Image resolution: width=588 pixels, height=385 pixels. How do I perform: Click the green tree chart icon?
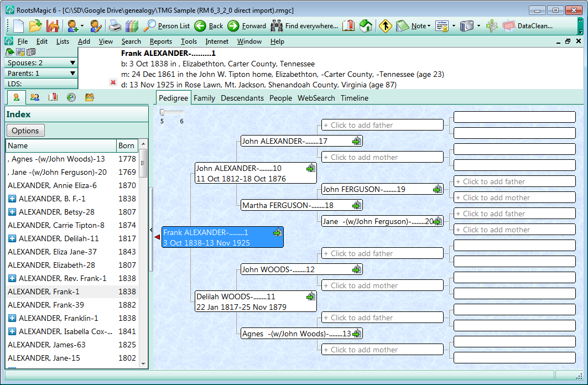click(492, 26)
